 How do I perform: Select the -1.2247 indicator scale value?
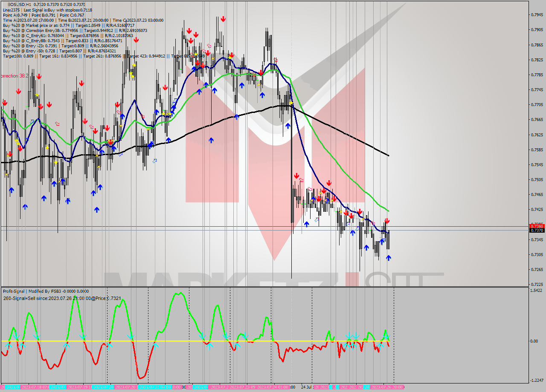click(537, 380)
